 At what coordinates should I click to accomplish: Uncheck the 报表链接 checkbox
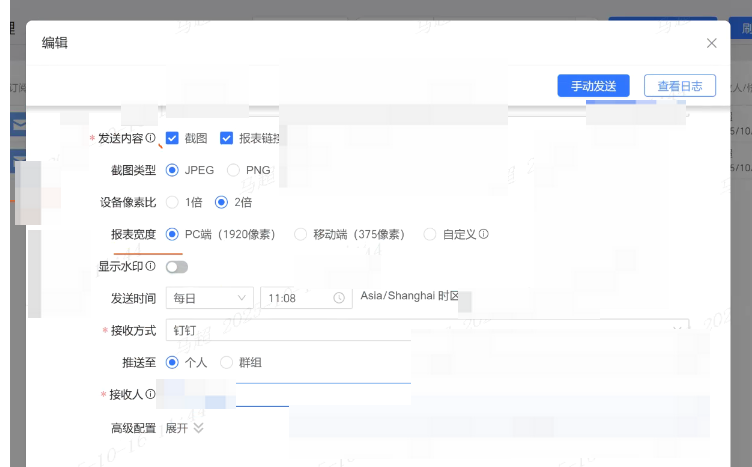pyautogui.click(x=226, y=138)
